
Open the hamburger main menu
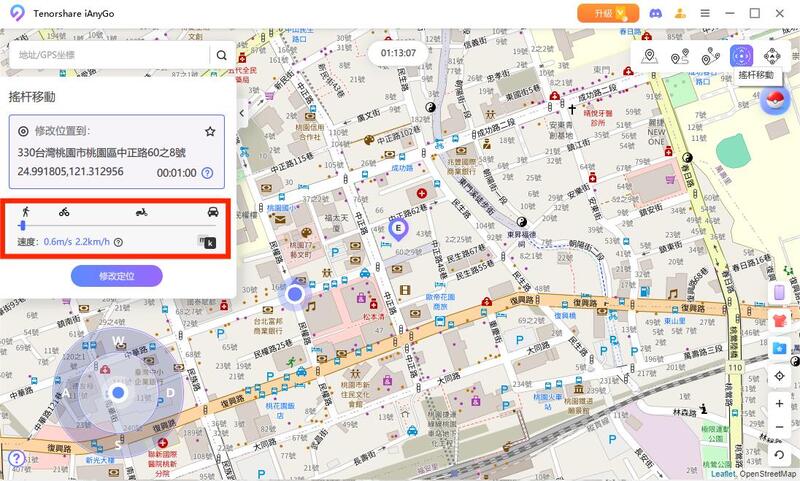705,13
